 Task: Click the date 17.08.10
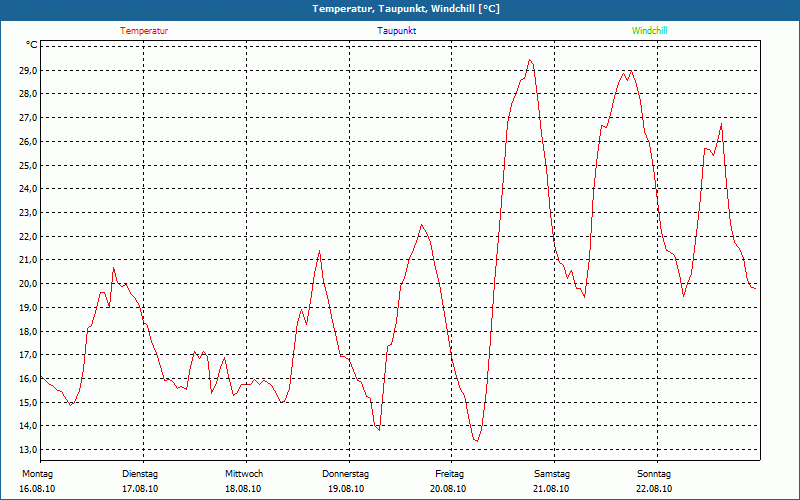pos(140,489)
